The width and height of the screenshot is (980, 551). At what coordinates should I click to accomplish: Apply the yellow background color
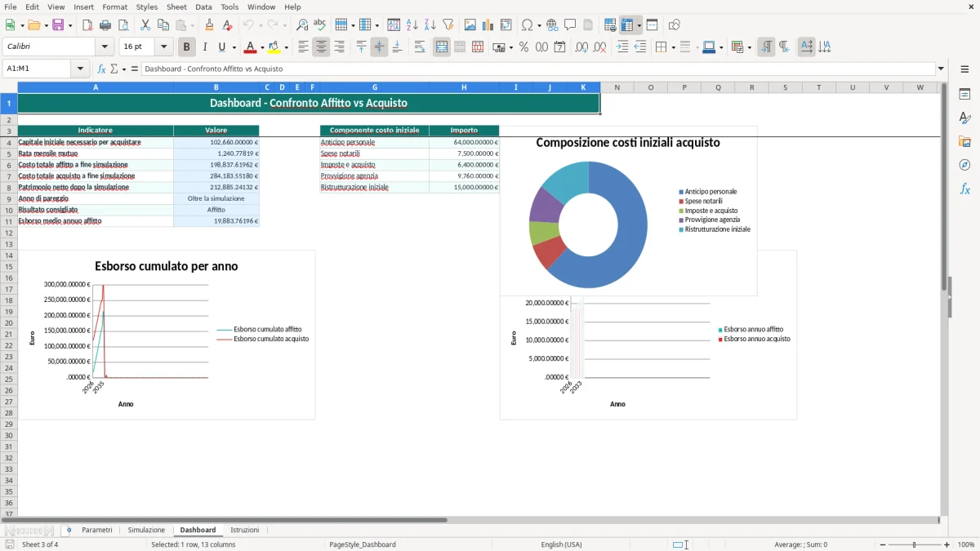point(274,47)
